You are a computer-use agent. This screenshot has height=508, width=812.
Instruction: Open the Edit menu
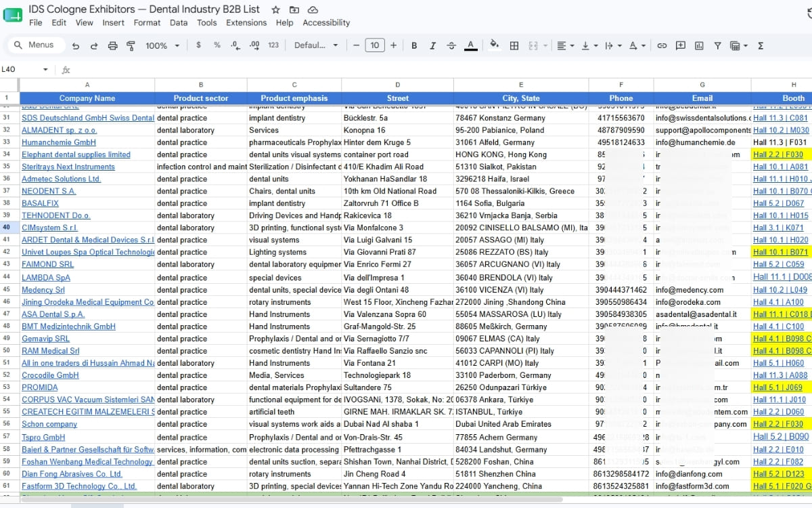59,22
